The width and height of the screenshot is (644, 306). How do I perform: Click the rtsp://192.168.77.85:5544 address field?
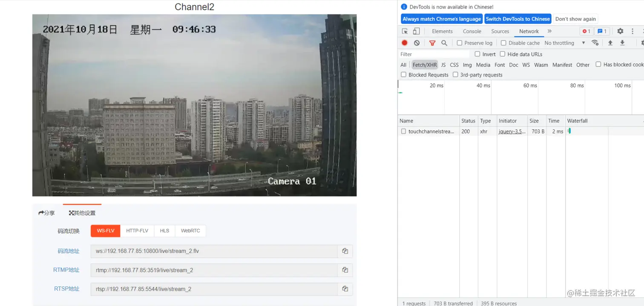pyautogui.click(x=214, y=289)
